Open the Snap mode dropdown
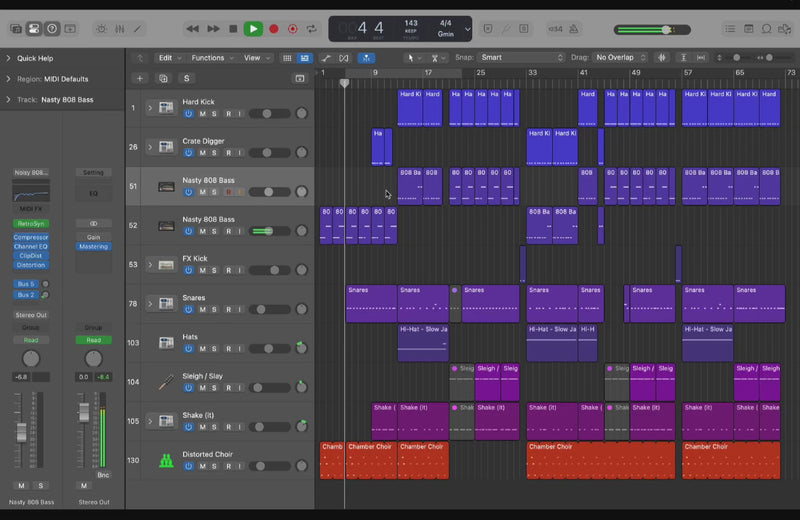The height and width of the screenshot is (520, 800). pyautogui.click(x=520, y=58)
